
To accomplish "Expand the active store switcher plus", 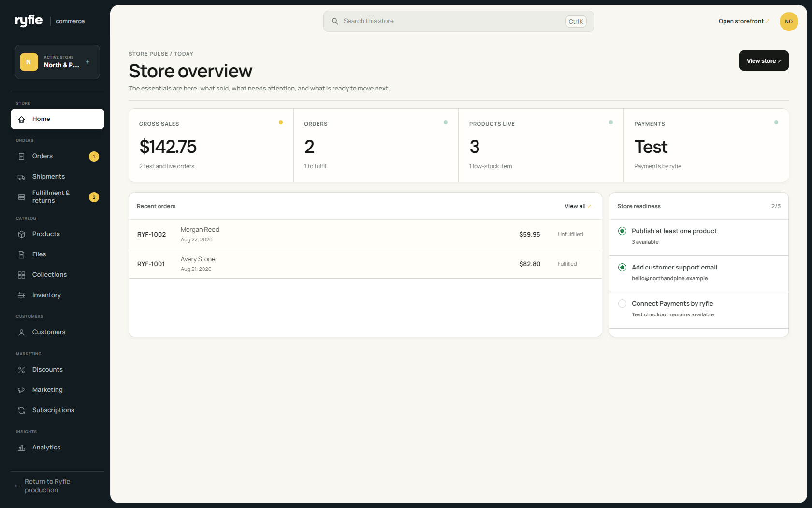I will (x=87, y=62).
